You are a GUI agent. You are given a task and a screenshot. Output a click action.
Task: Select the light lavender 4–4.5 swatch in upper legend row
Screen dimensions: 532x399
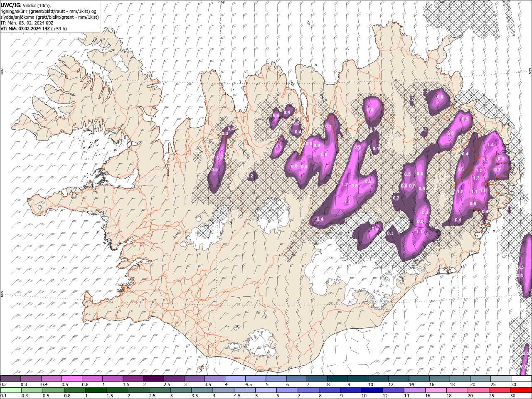tap(235, 379)
